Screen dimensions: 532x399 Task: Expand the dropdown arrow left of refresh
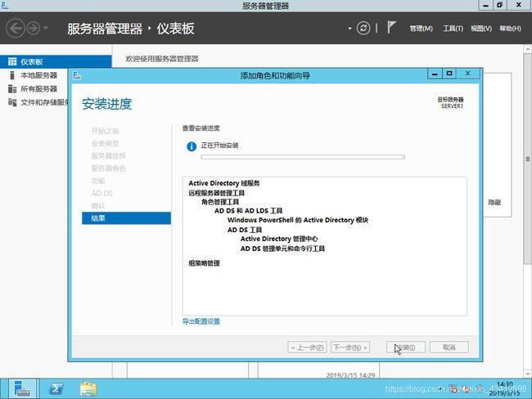click(x=349, y=29)
